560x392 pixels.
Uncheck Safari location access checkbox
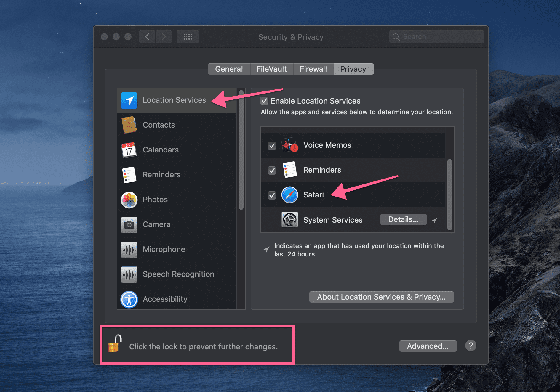(x=272, y=195)
